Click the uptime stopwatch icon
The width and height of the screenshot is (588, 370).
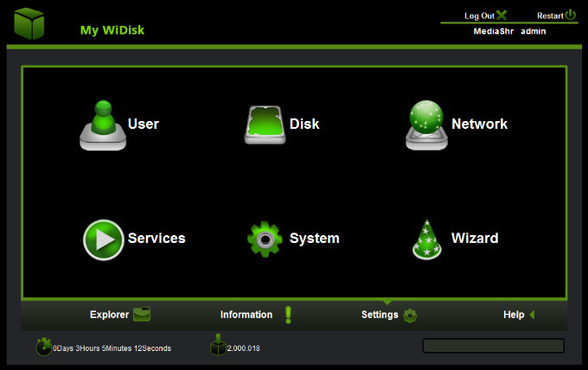(44, 347)
